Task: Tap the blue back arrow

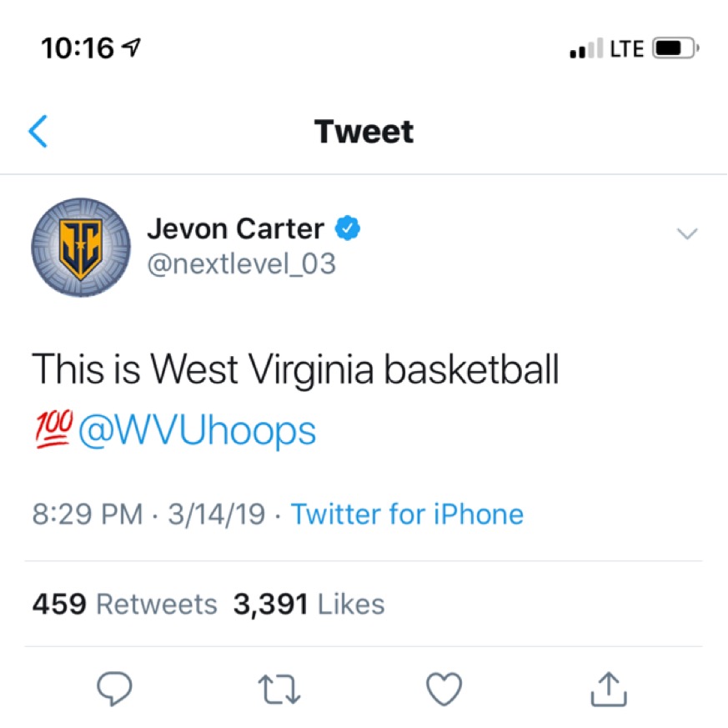Action: pyautogui.click(x=38, y=132)
